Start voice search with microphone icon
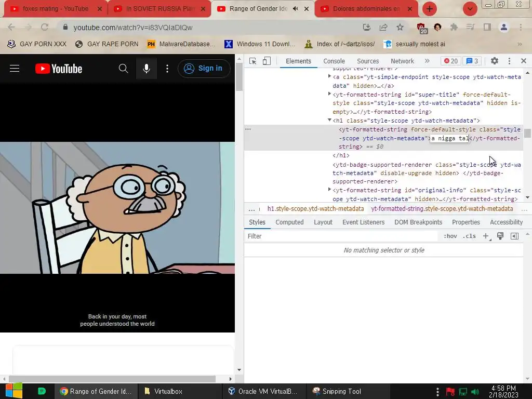 [x=146, y=69]
